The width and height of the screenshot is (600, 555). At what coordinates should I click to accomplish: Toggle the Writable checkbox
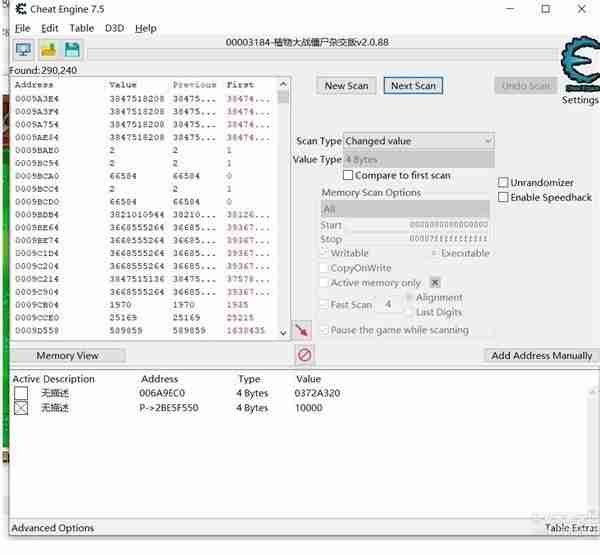[x=324, y=253]
